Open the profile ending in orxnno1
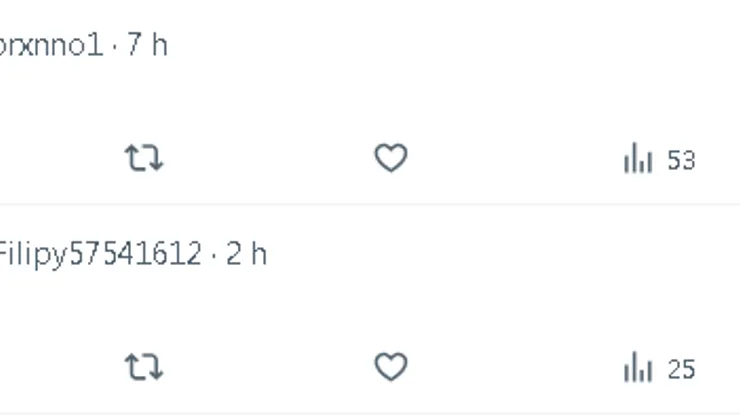Viewport: 740px width, 416px height. click(50, 46)
